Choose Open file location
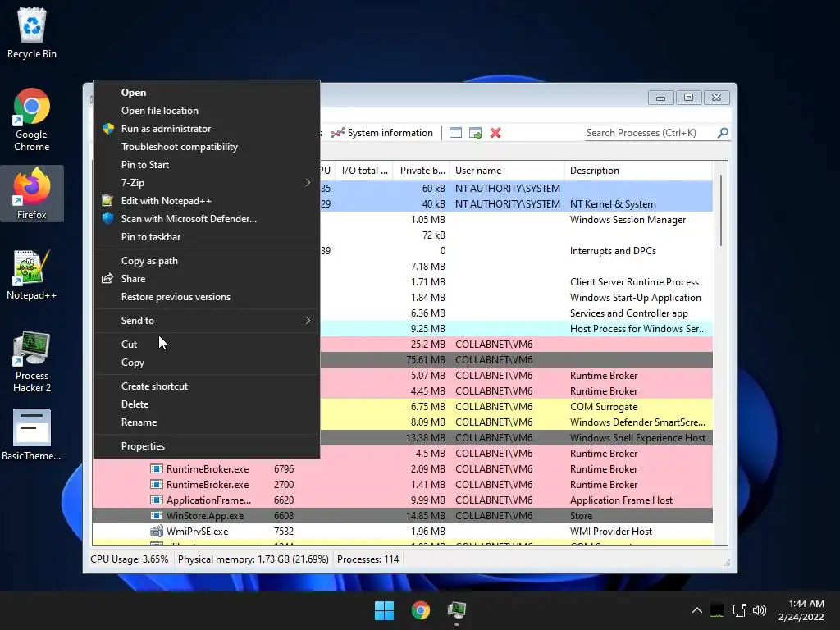The width and height of the screenshot is (840, 630). coord(207,111)
